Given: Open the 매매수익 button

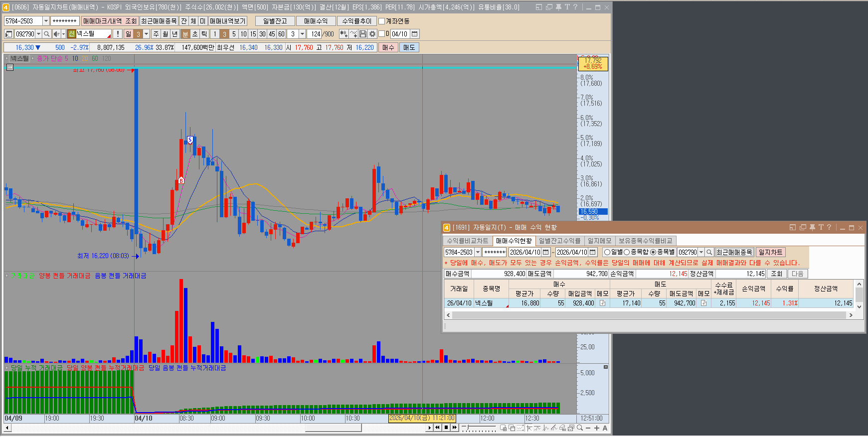Looking at the screenshot, I should point(316,21).
